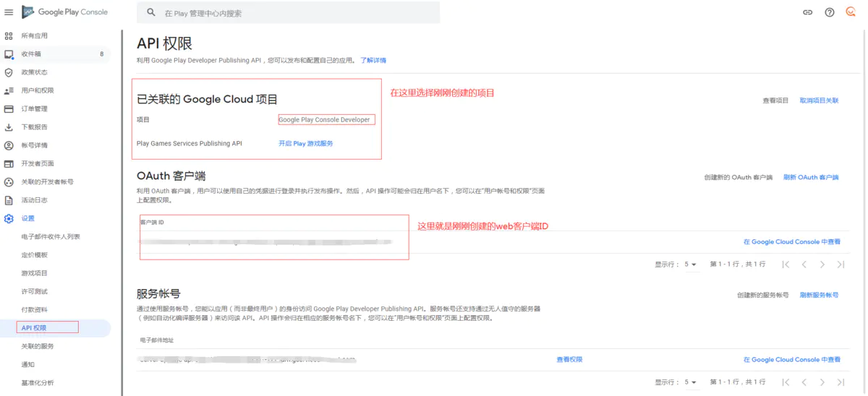868x396 pixels.
Task: Click 刷新 OAuth 客户端
Action: pyautogui.click(x=811, y=177)
